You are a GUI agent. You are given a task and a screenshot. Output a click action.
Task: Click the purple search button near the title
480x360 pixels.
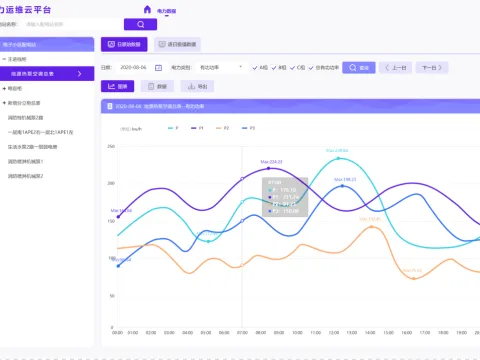tap(140, 24)
